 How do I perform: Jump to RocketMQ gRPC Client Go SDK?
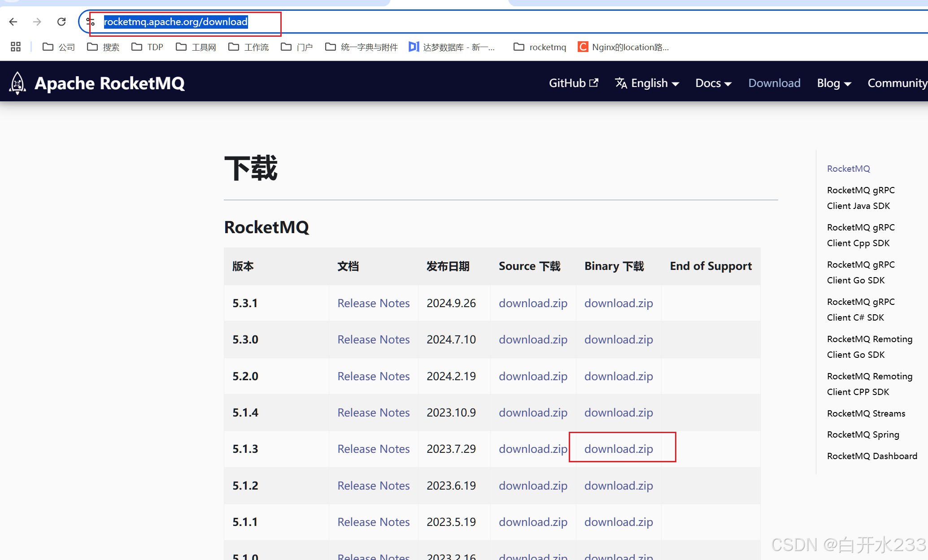pos(861,272)
